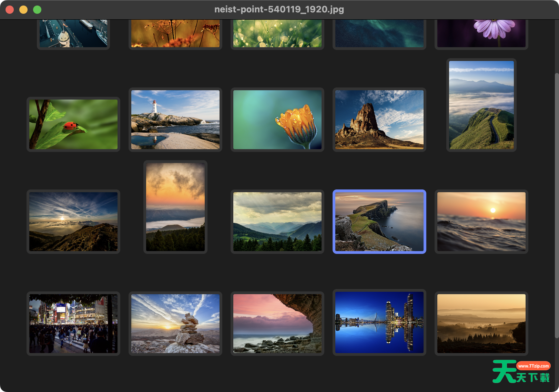
Task: Open the Shibuya crossing night street photo
Action: [x=73, y=323]
